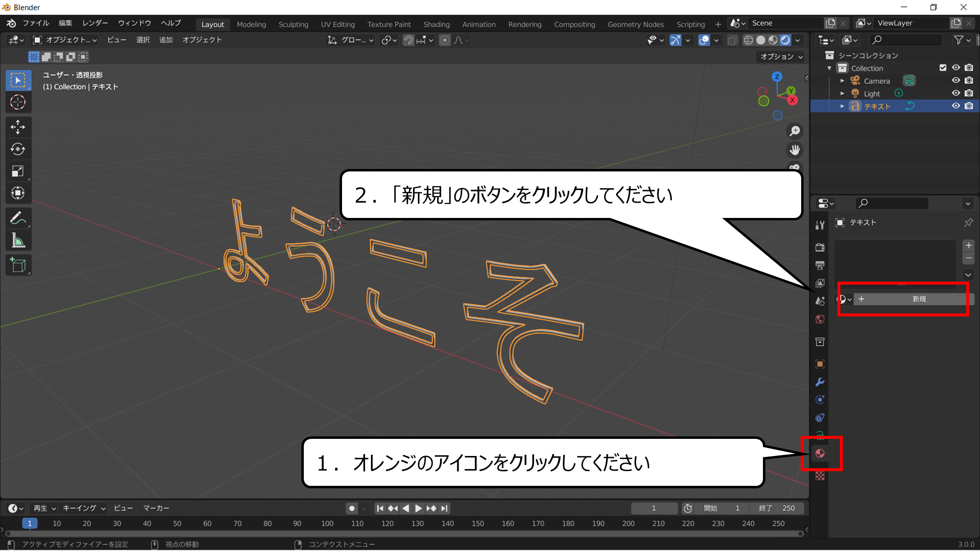Screen dimensions: 980x551
Task: Toggle auto keying record button
Action: 351,508
